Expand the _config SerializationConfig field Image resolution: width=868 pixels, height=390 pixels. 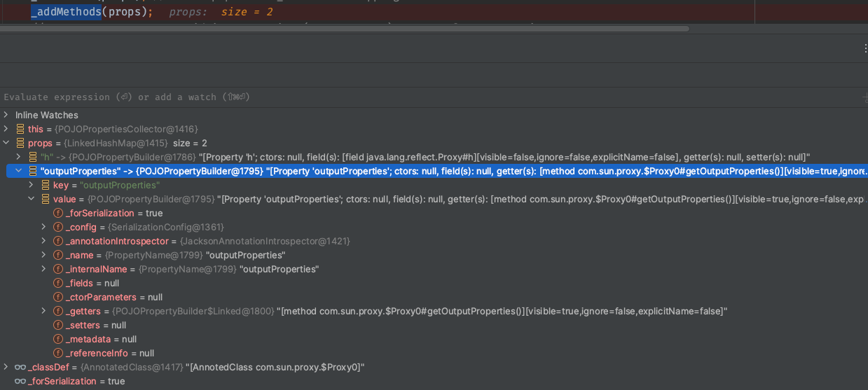[43, 227]
